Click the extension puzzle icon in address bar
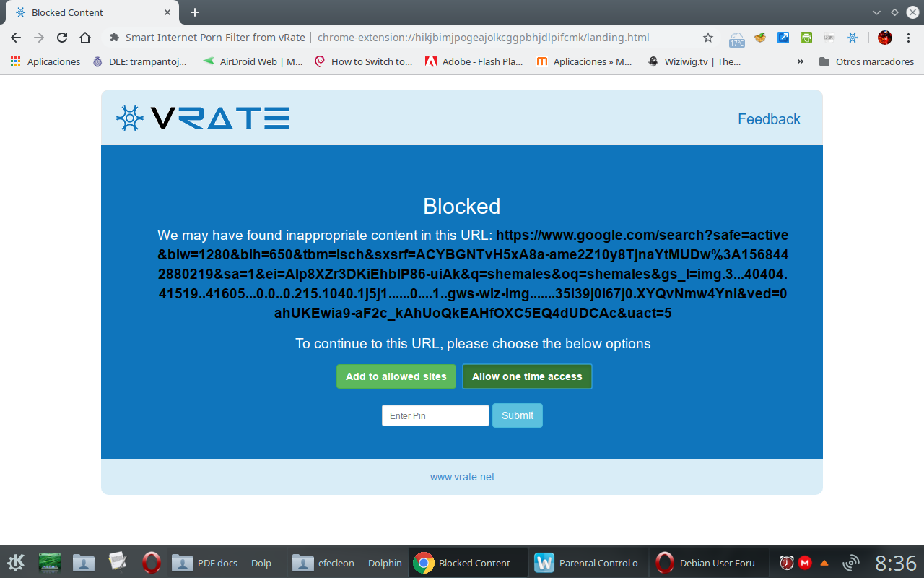This screenshot has width=924, height=578. (x=114, y=38)
